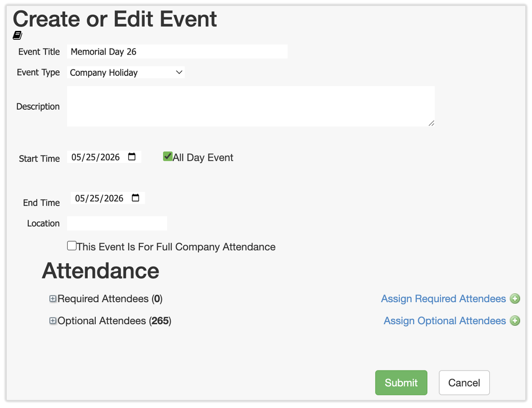Cancel the event editing

464,383
